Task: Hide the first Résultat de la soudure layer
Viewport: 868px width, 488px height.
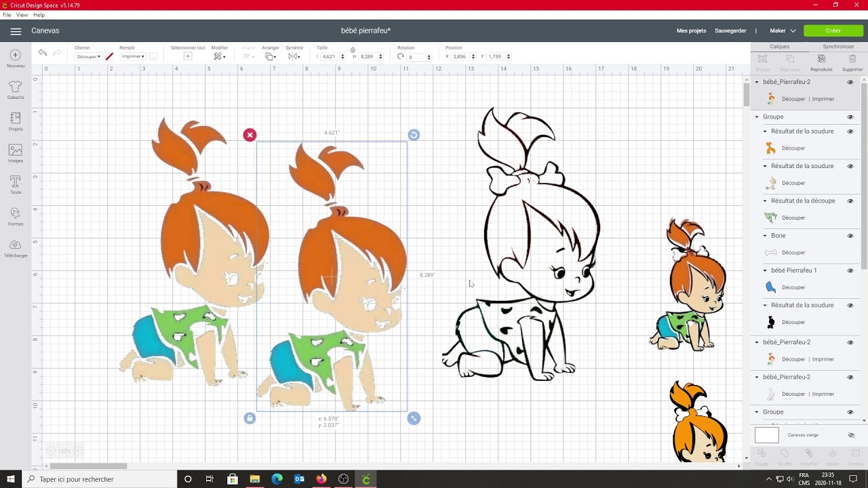Action: point(850,131)
